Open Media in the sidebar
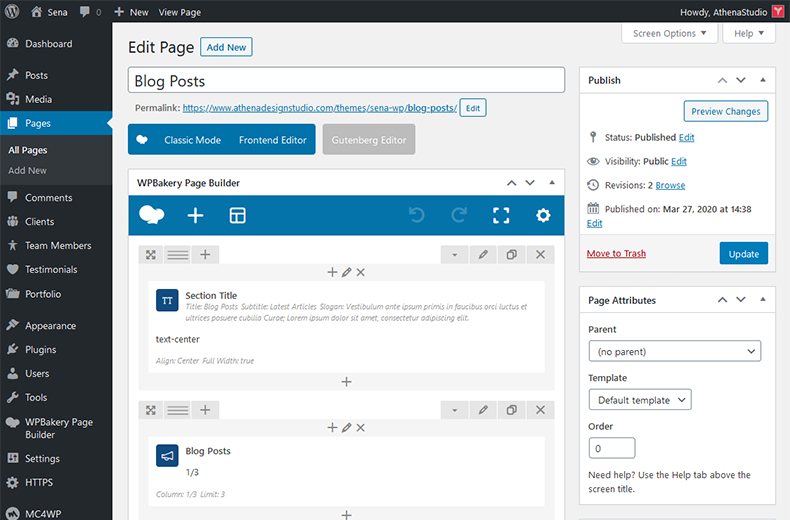 click(38, 99)
